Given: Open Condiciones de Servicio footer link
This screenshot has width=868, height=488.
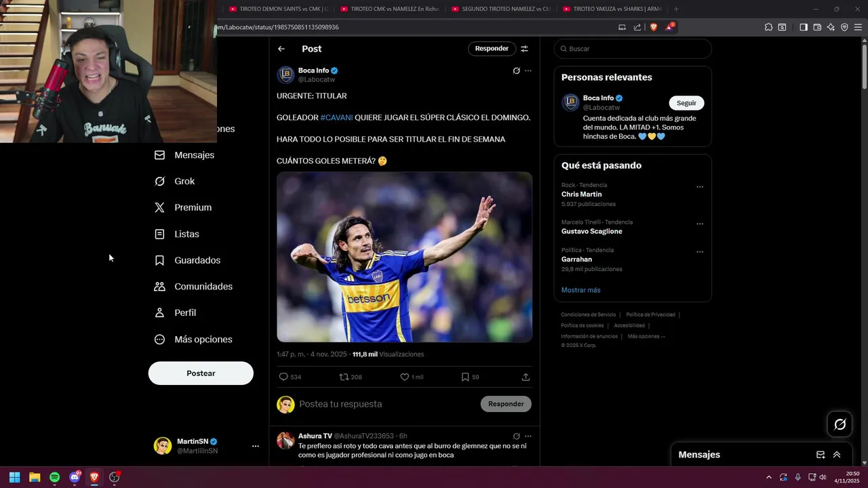Looking at the screenshot, I should (588, 314).
